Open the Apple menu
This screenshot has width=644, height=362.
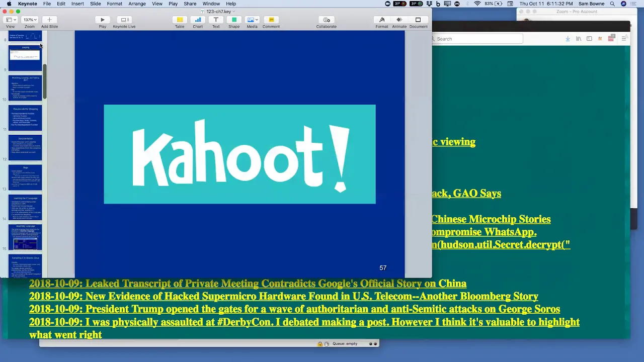[x=9, y=4]
